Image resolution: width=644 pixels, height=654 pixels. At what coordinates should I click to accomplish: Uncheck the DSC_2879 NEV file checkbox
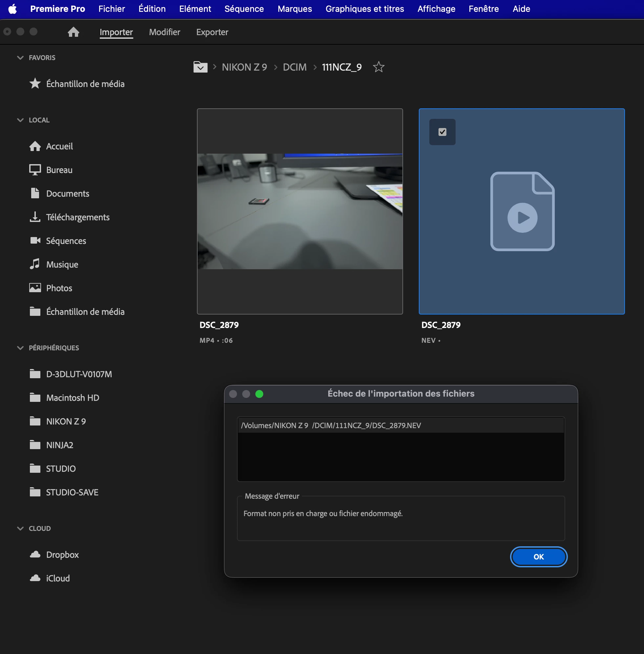point(442,132)
